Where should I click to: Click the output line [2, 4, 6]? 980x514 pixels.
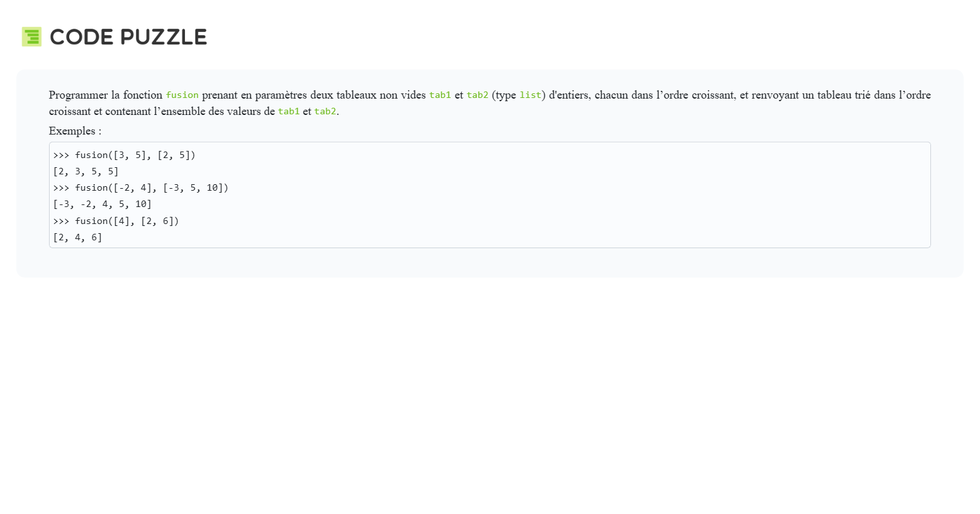tap(78, 238)
